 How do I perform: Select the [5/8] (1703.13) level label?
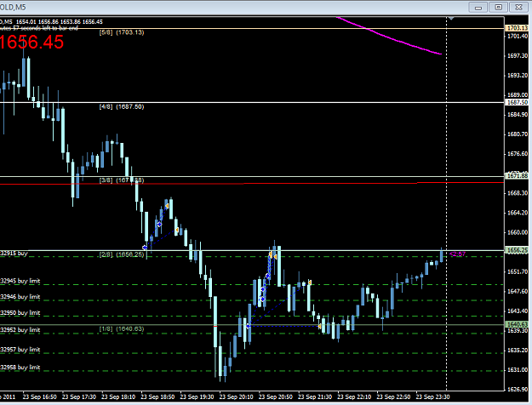(122, 32)
